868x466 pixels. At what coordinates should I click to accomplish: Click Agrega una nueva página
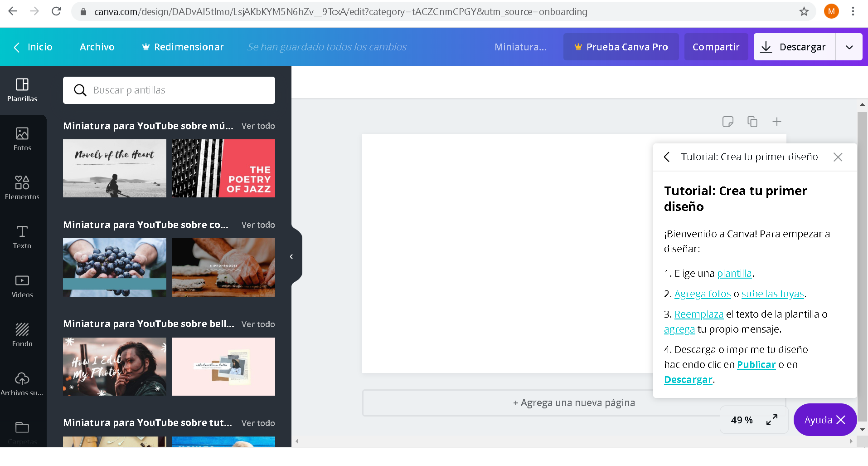point(574,402)
